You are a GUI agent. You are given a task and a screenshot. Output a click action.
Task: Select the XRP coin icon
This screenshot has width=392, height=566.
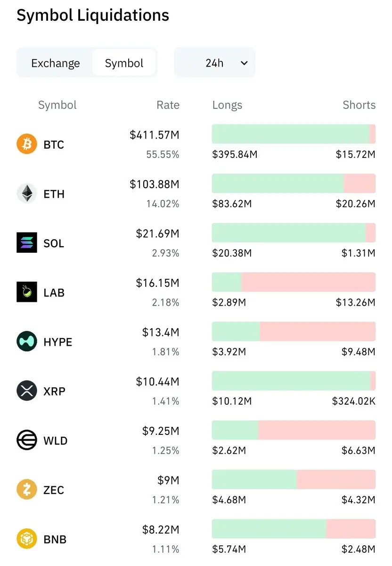26,391
